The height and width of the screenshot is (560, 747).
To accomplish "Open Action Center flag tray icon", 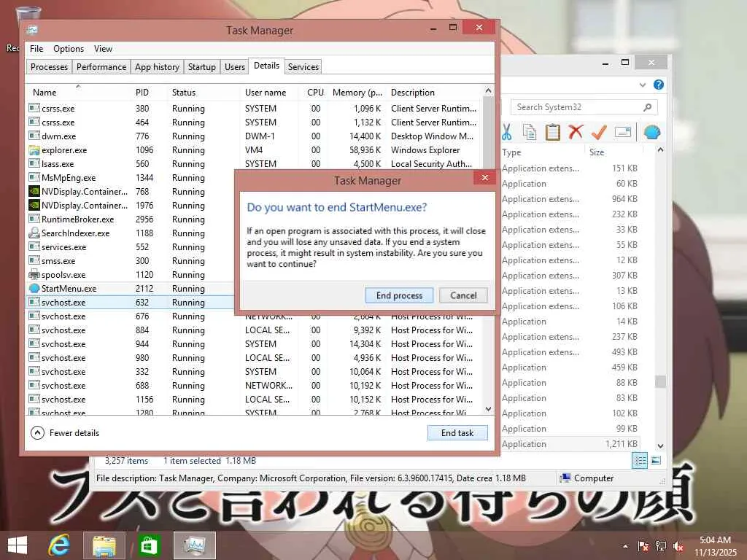I will [643, 545].
